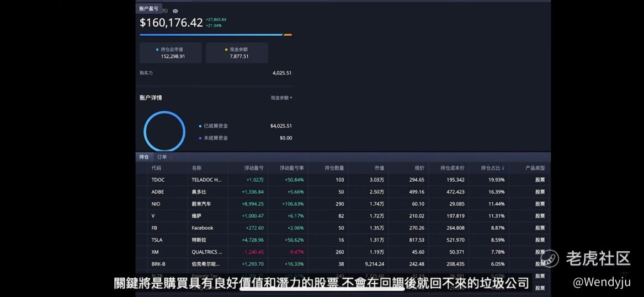
Task: Click the red -1,240.45 loss cell
Action: pos(253,252)
